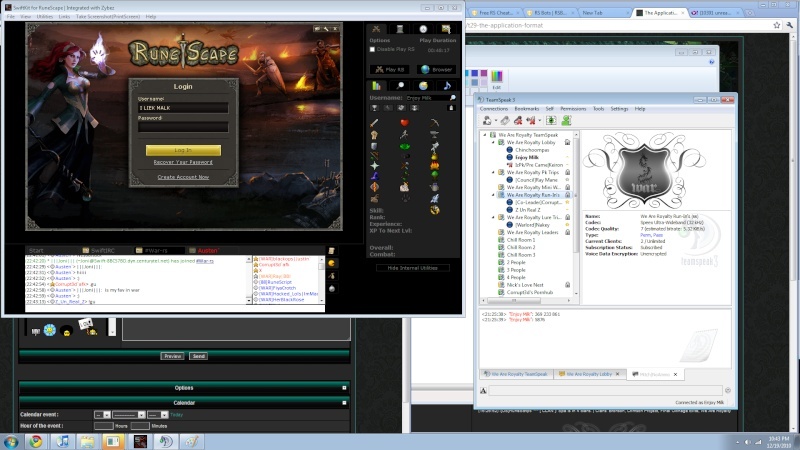
Task: Click the iTunes taskbar icon
Action: click(62, 441)
